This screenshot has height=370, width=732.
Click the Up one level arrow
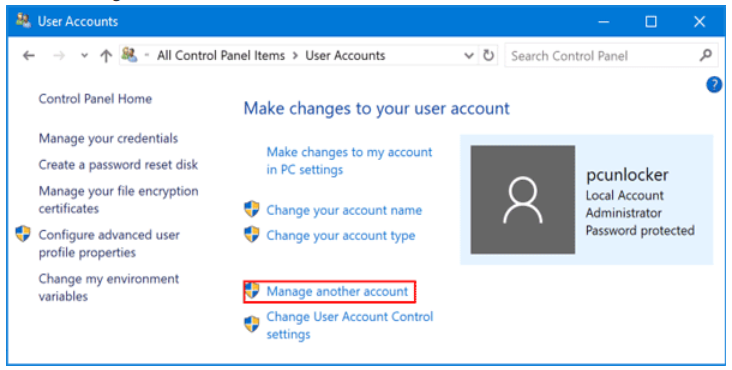(x=106, y=56)
